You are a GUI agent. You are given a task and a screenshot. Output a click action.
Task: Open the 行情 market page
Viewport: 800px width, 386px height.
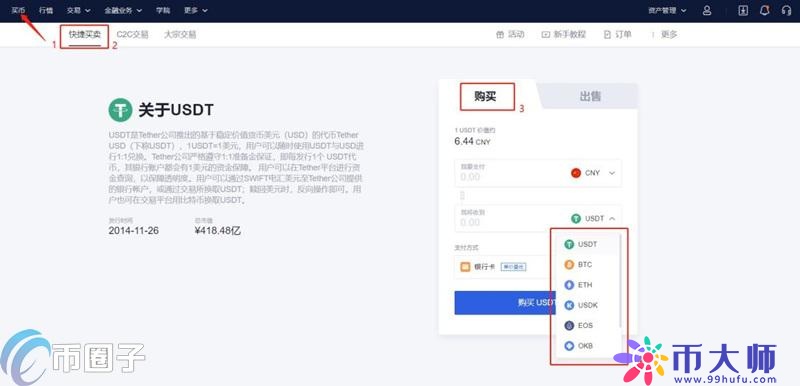click(46, 10)
